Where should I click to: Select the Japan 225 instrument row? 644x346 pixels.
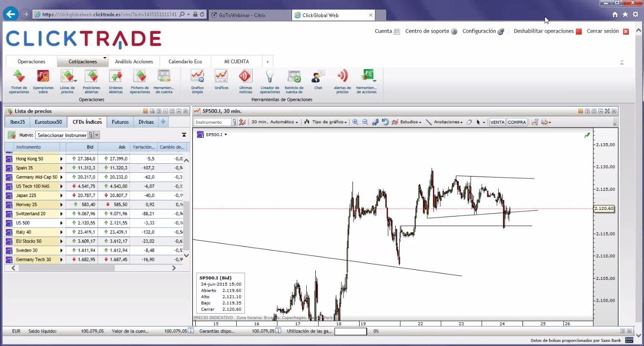(94, 195)
